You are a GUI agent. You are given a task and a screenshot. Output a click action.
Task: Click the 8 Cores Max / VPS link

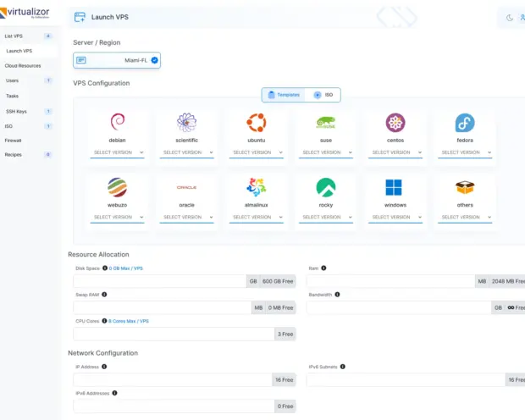tap(129, 321)
